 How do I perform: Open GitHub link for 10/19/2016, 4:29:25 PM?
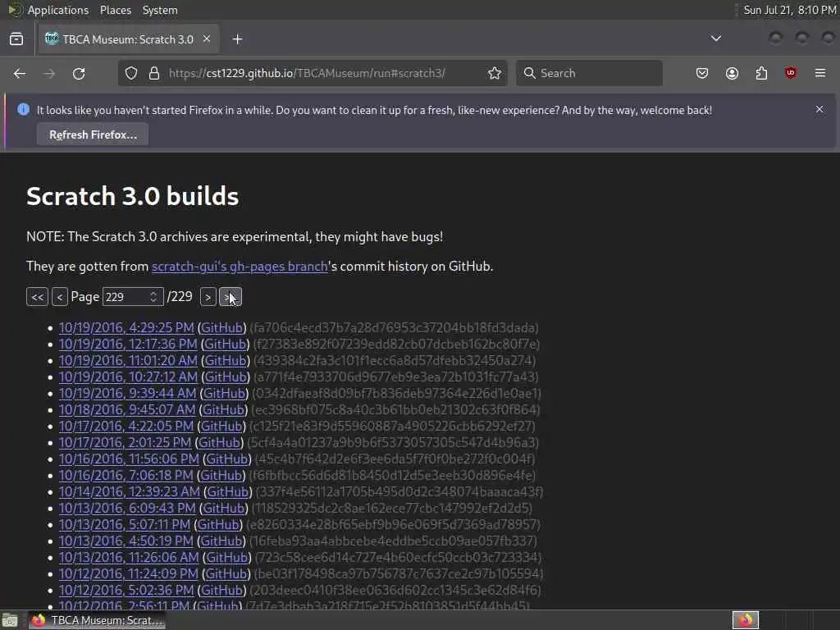point(221,327)
